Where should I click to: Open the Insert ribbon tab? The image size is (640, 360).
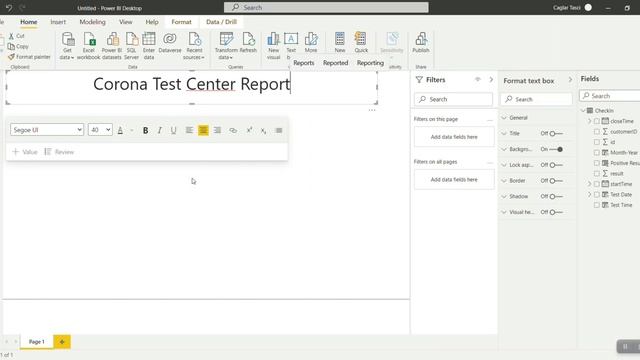coord(58,22)
